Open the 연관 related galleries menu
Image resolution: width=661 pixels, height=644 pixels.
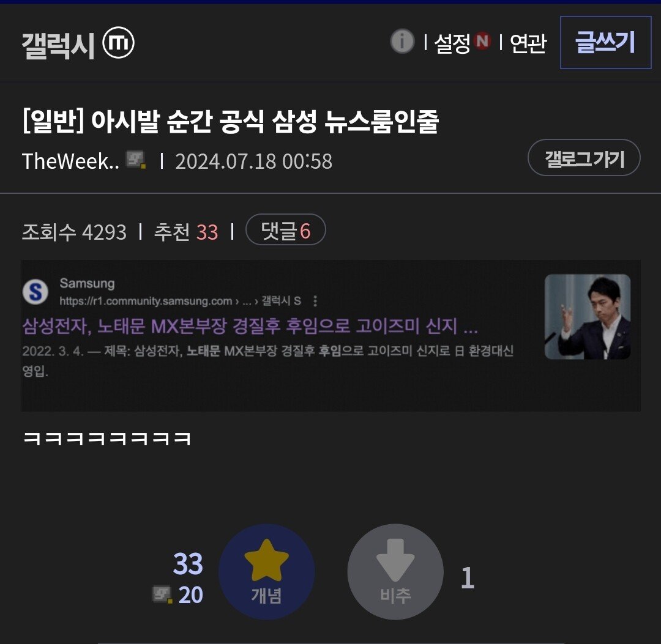[528, 43]
